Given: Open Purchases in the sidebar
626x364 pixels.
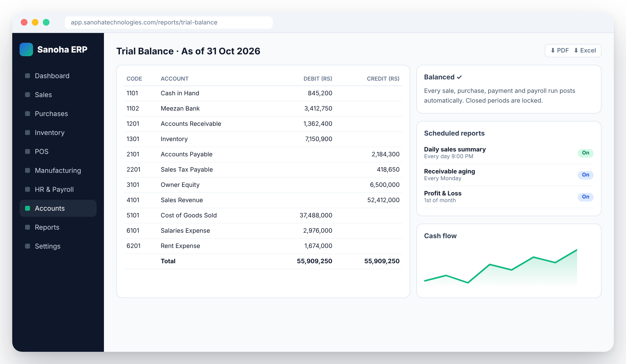Looking at the screenshot, I should (x=58, y=114).
